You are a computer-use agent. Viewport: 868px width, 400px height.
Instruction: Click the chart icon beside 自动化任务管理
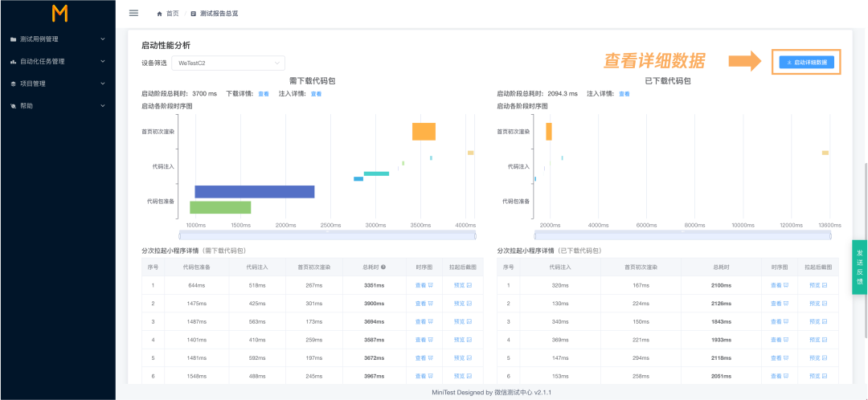(14, 61)
